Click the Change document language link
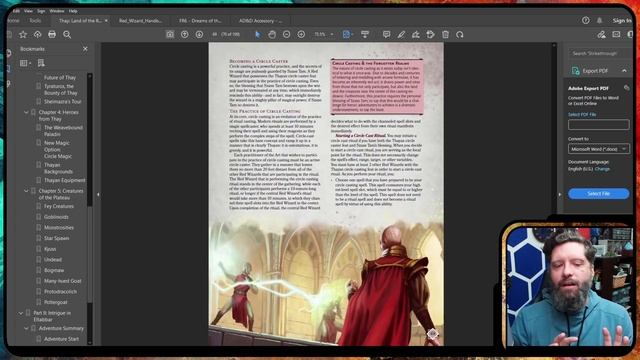Screen dimensions: 640x360 (602, 169)
